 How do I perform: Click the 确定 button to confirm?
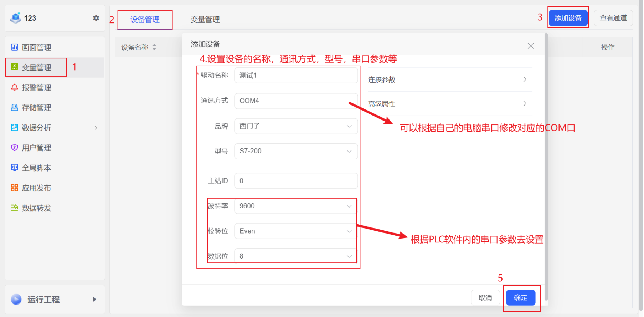520,298
